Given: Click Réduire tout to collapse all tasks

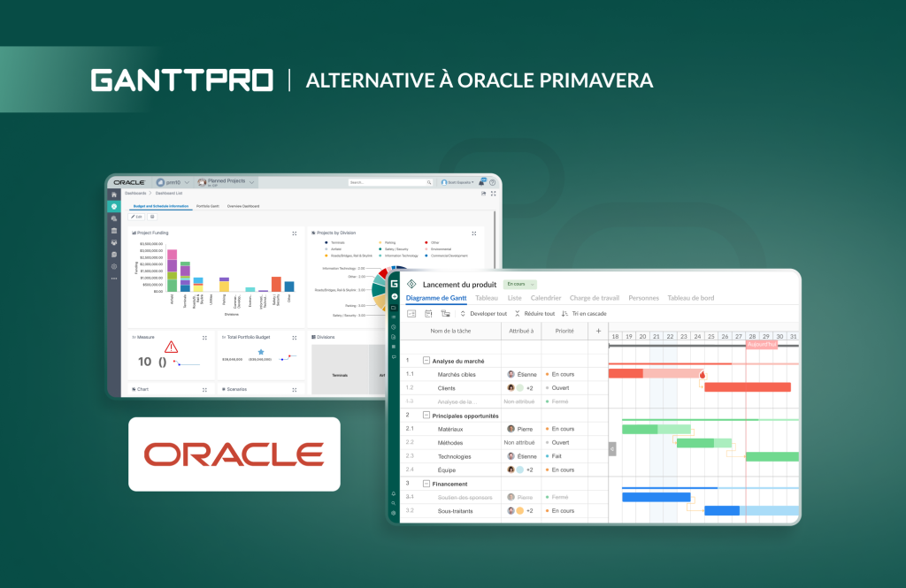Looking at the screenshot, I should 534,314.
